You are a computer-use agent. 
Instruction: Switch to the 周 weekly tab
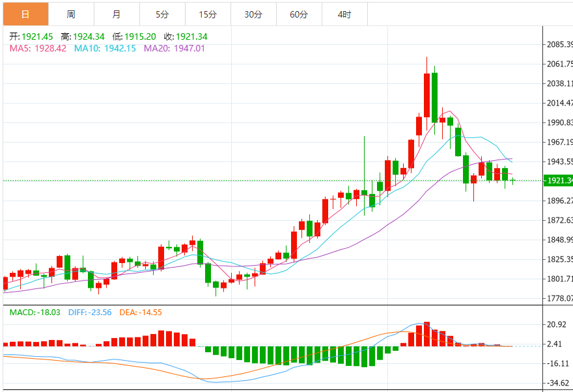click(x=71, y=14)
